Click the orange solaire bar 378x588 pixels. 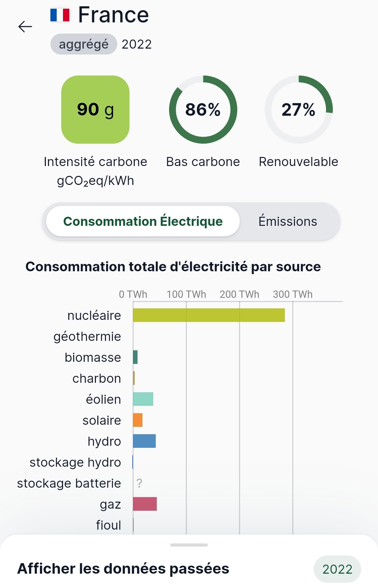(x=138, y=420)
